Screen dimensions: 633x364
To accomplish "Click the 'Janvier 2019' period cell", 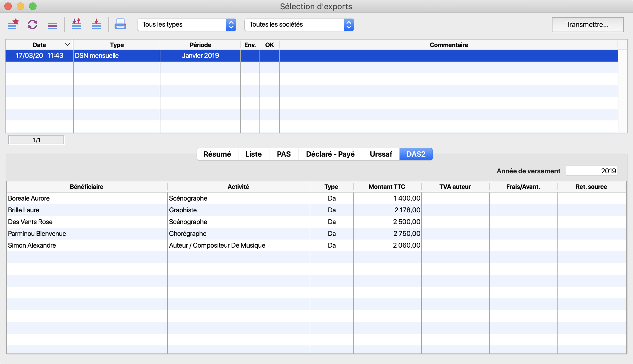I will click(200, 56).
